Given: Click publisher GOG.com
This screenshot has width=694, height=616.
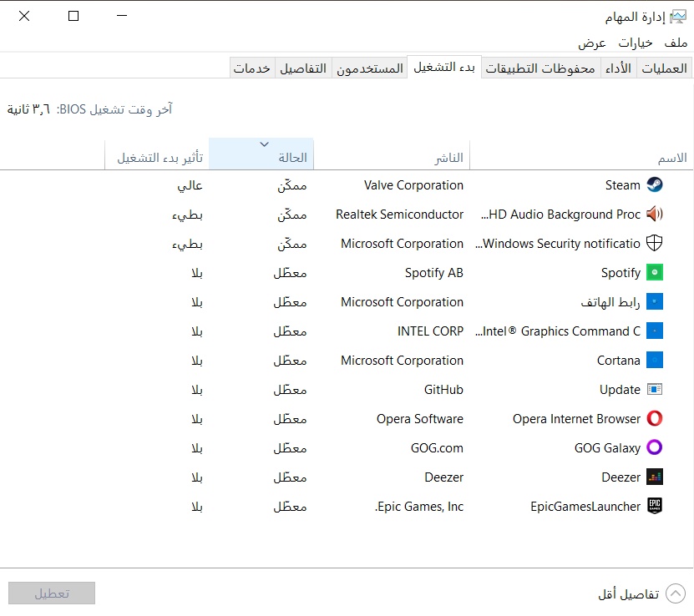Looking at the screenshot, I should 437,448.
